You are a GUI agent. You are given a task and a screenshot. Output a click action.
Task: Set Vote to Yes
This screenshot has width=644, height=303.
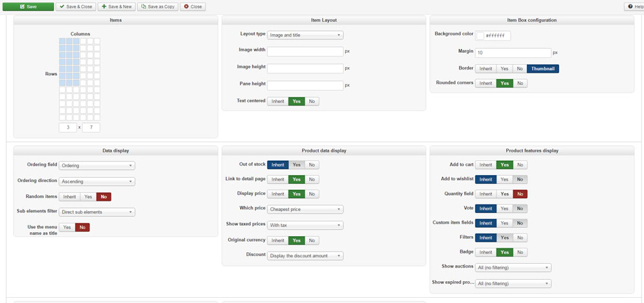pos(504,208)
